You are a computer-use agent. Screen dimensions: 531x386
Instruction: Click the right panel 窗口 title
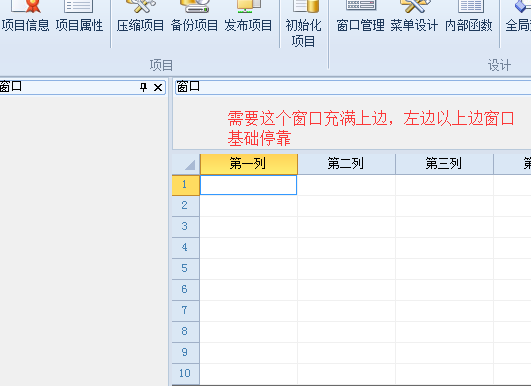[188, 87]
